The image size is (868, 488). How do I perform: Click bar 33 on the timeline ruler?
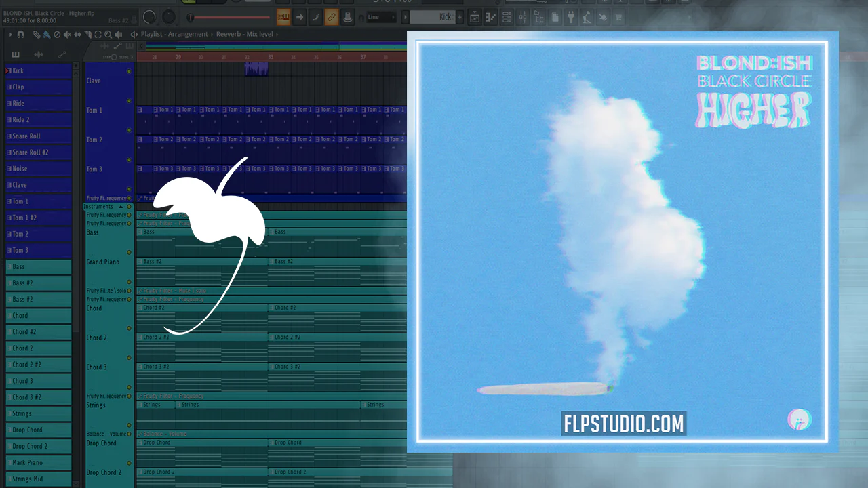pos(271,57)
